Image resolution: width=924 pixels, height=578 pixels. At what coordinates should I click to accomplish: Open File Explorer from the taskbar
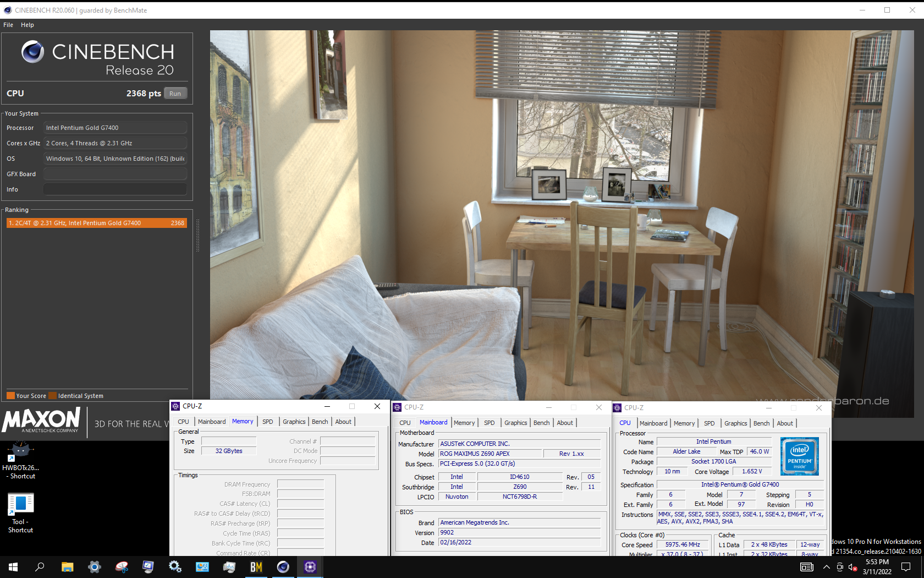tap(67, 567)
